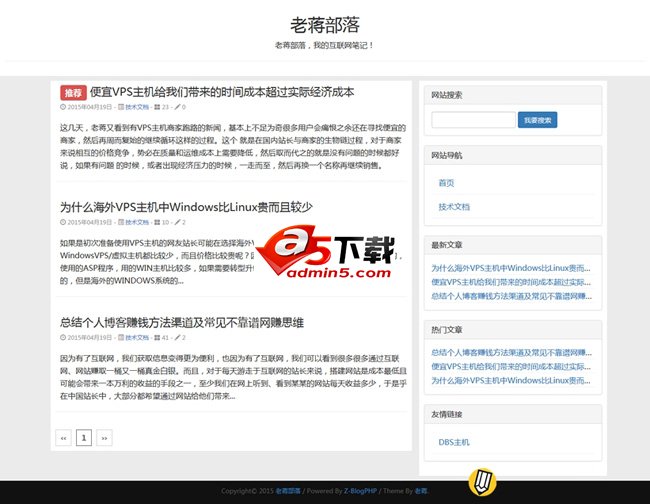Go to 技术文档 in site navigation

454,207
